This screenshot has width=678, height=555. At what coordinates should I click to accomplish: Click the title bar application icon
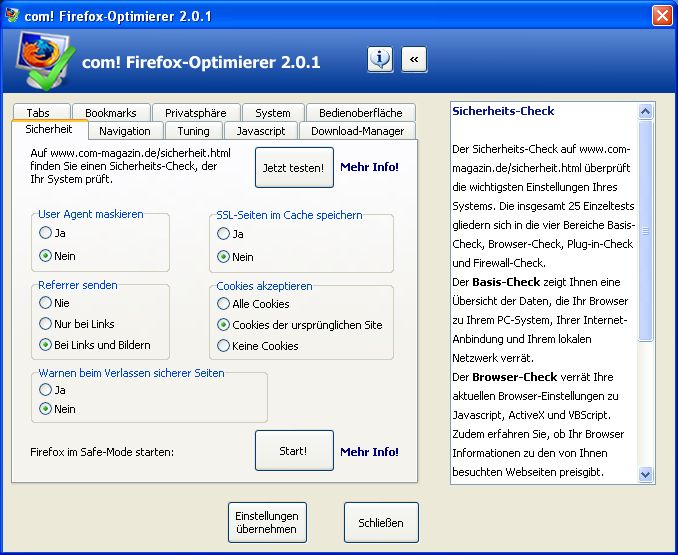click(12, 16)
